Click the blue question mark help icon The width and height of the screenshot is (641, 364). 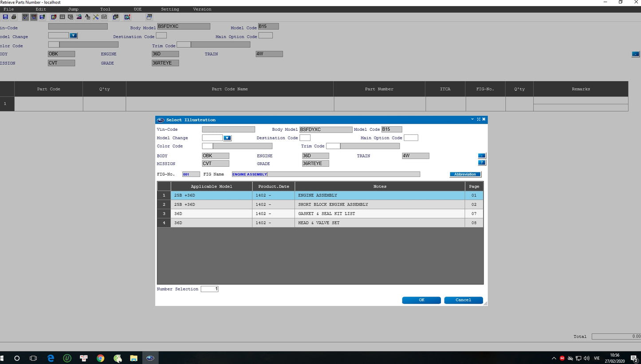[x=482, y=163]
